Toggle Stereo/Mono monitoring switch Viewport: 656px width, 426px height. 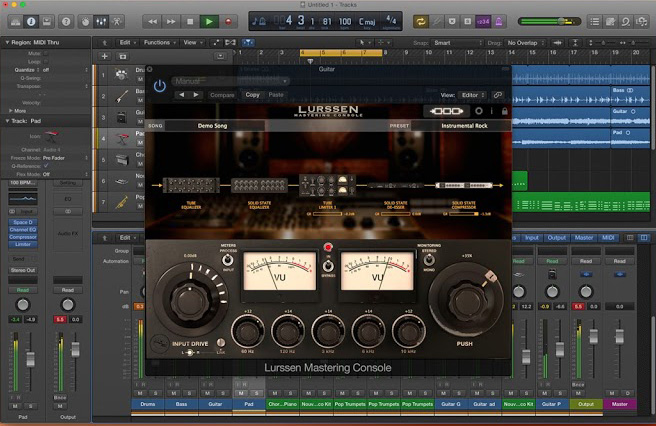(428, 260)
